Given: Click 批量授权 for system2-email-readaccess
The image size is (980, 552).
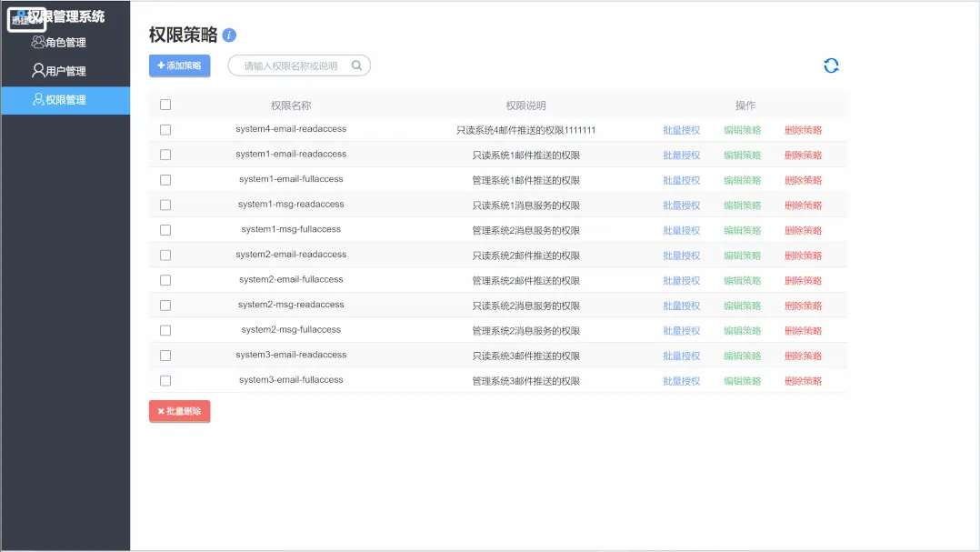Looking at the screenshot, I should pos(681,255).
